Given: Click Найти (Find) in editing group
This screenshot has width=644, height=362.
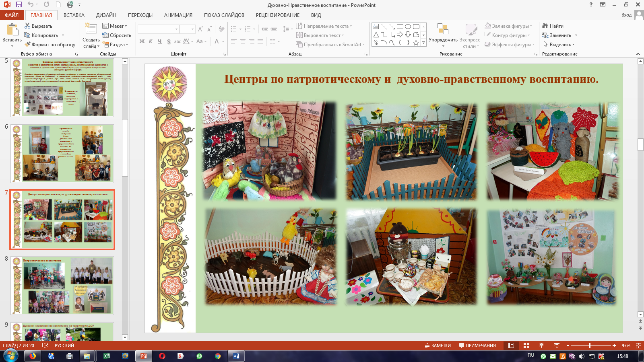Looking at the screenshot, I should [553, 26].
